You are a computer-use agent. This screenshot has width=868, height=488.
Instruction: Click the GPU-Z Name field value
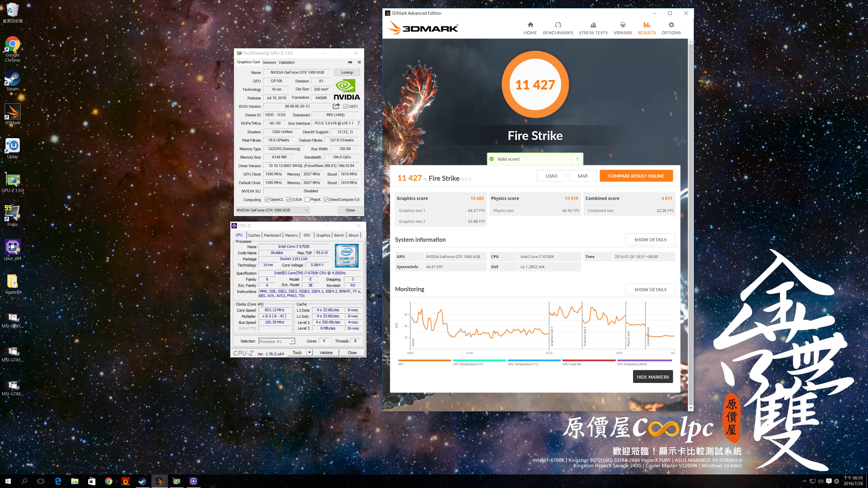(297, 72)
